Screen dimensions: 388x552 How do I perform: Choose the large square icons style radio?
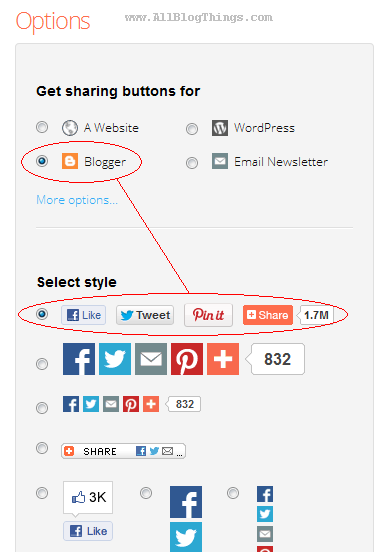(42, 364)
